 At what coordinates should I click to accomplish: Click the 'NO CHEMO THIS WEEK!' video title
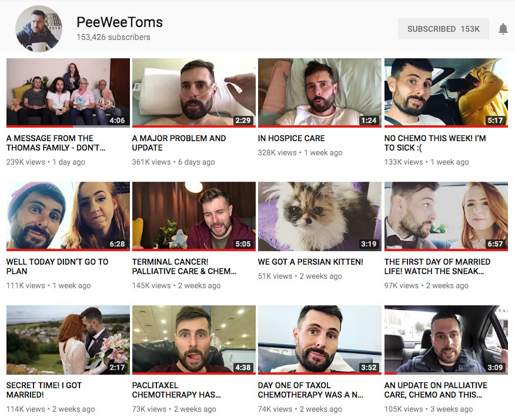point(435,143)
